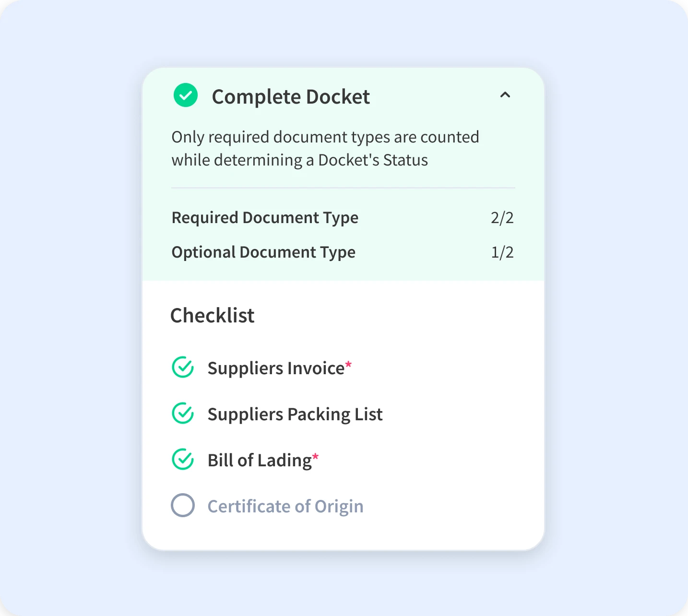This screenshot has height=616, width=688.
Task: Click the required asterisk next to Bill of Lading
Action: [x=315, y=456]
